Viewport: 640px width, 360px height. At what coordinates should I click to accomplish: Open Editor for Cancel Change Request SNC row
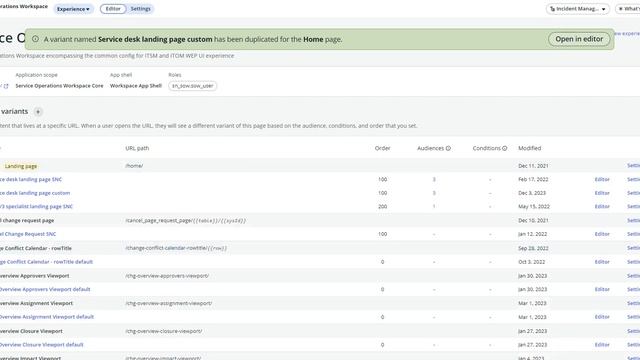tap(602, 234)
